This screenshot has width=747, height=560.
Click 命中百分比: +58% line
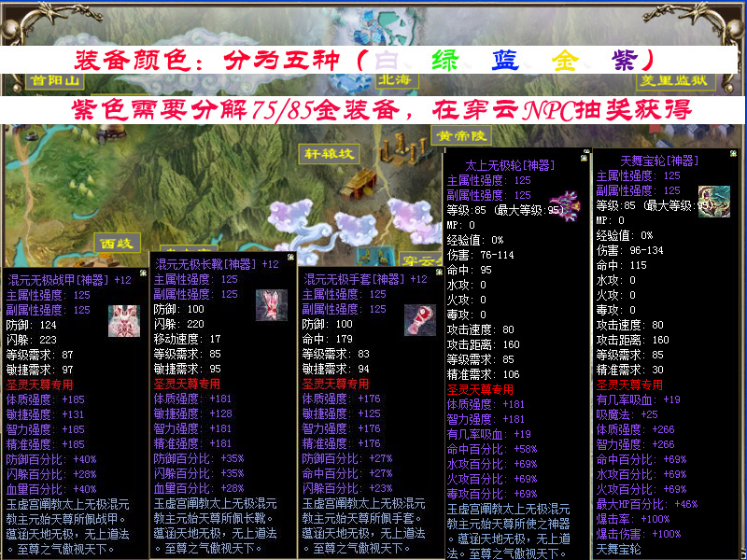click(492, 449)
